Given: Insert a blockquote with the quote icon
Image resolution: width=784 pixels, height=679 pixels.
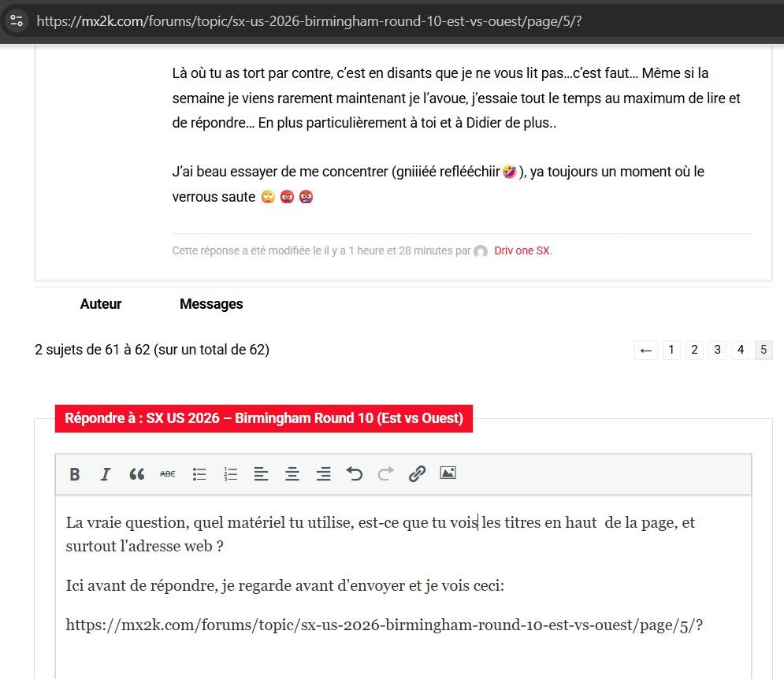Looking at the screenshot, I should (136, 474).
